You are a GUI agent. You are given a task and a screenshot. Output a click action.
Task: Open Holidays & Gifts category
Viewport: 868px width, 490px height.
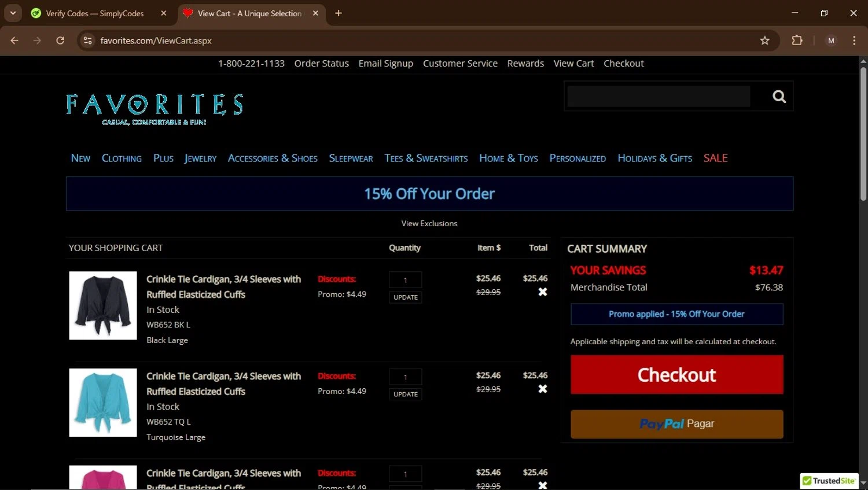[654, 159]
